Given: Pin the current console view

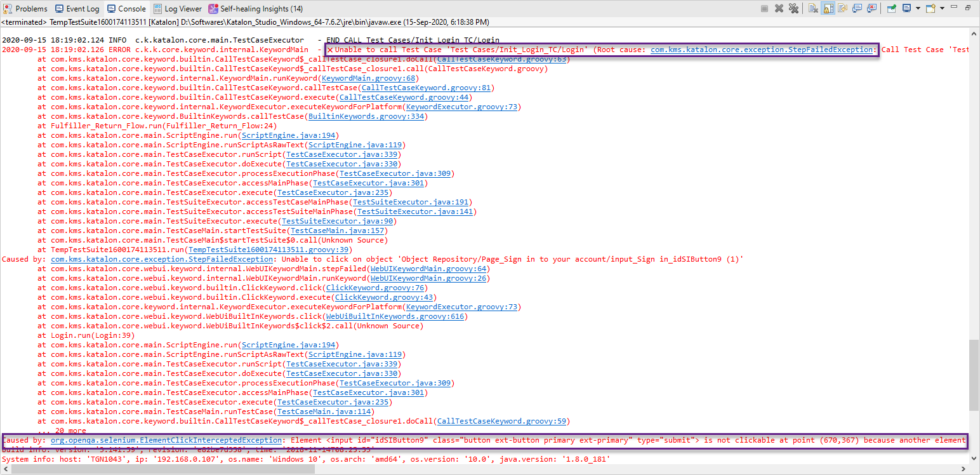Looking at the screenshot, I should click(891, 7).
